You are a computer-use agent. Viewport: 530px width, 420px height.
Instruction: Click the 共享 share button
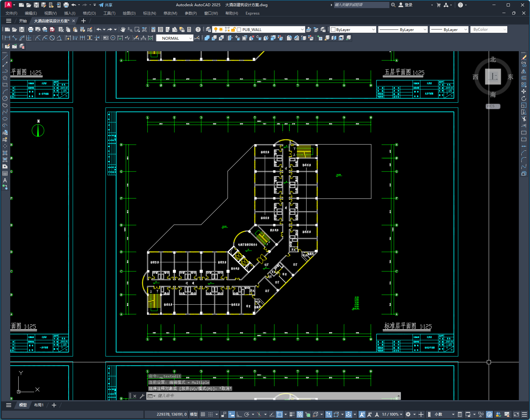pyautogui.click(x=106, y=5)
